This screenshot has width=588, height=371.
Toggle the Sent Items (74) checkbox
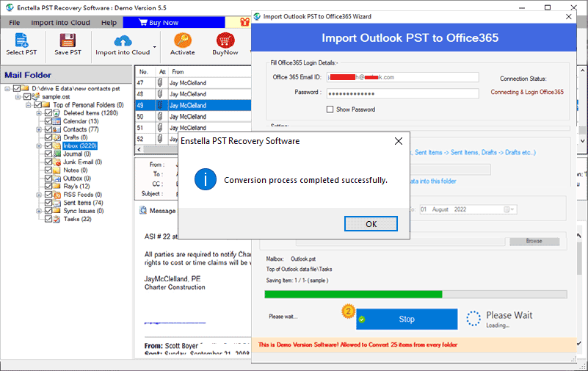tap(48, 203)
